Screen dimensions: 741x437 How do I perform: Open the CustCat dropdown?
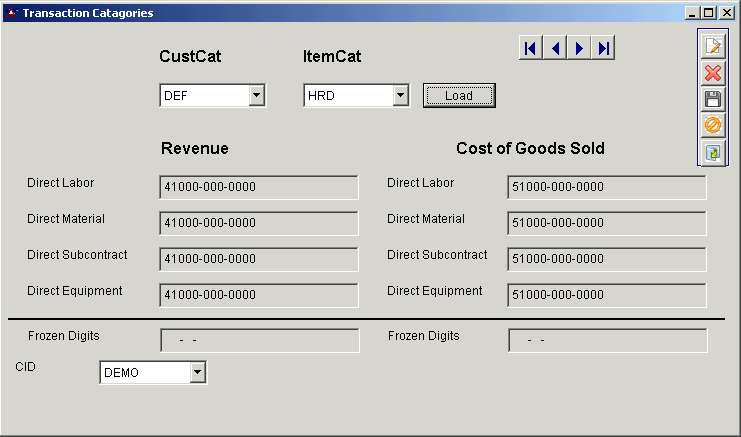pyautogui.click(x=256, y=95)
